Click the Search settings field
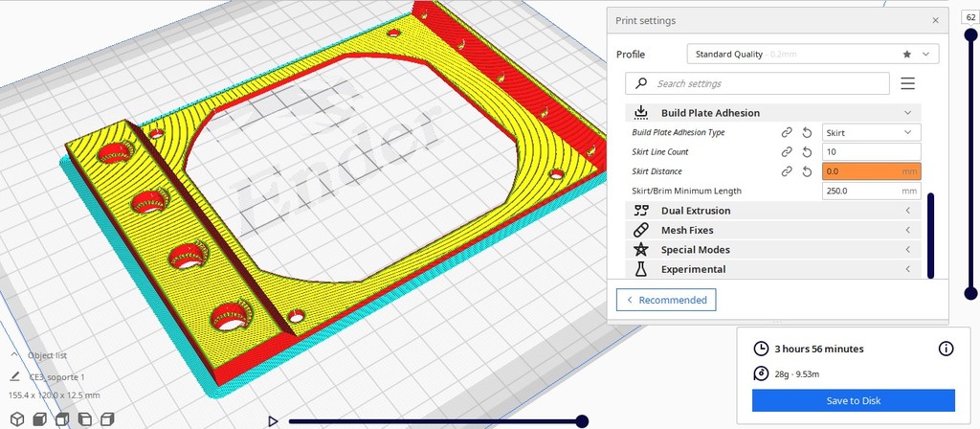Viewport: 980px width, 429px height. (757, 83)
